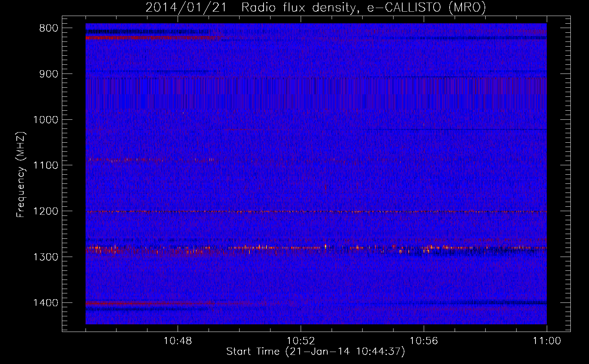
Task: Click the 'Start Time (21-Jan-14 10:44:37)' axis title
Action: (316, 352)
